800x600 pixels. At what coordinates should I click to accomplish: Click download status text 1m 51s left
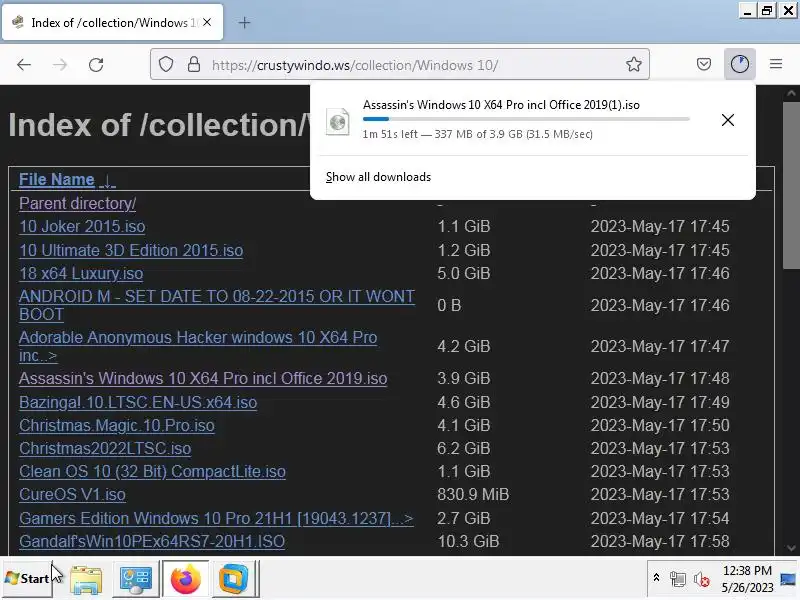tap(478, 134)
